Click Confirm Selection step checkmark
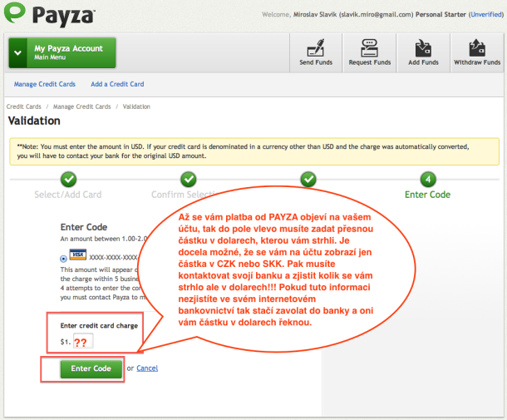This screenshot has height=420, width=507. point(189,180)
